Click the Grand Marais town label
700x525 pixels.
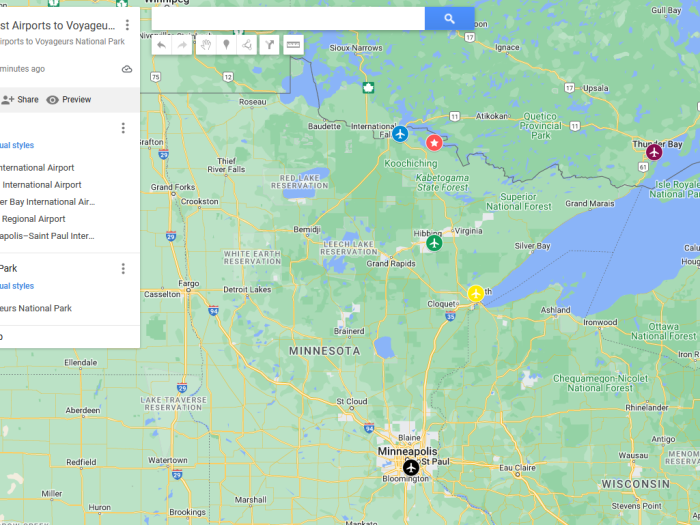(590, 204)
